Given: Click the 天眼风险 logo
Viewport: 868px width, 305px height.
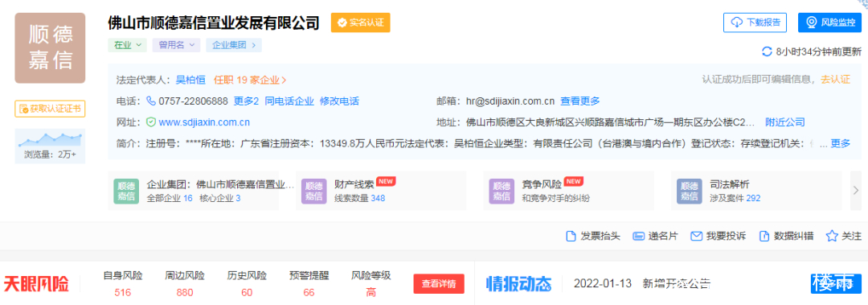Looking at the screenshot, I should click(36, 284).
